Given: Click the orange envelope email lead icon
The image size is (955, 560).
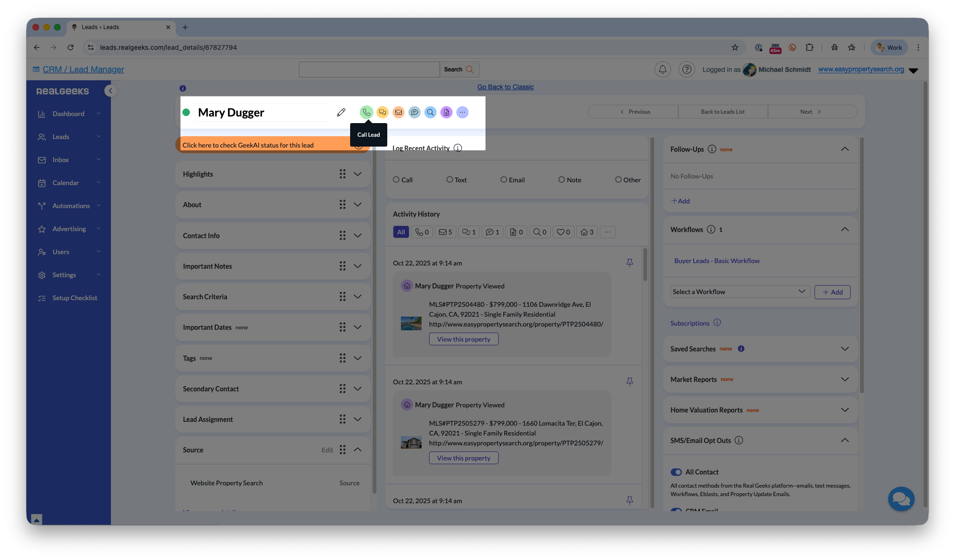Looking at the screenshot, I should [x=398, y=112].
